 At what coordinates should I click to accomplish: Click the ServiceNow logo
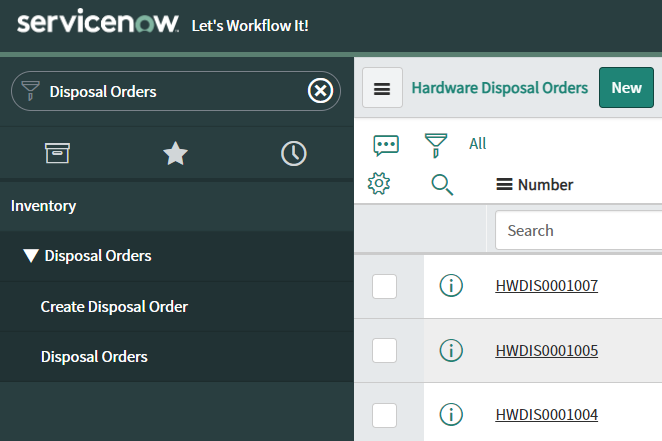[98, 21]
